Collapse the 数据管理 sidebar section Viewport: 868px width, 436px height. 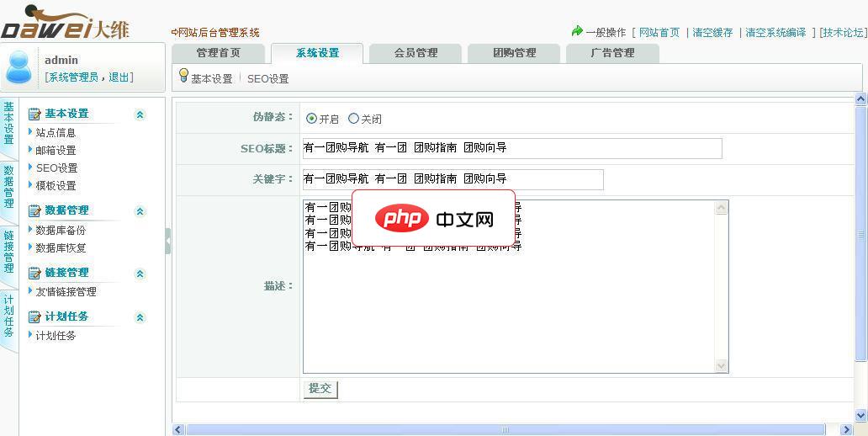tap(140, 211)
